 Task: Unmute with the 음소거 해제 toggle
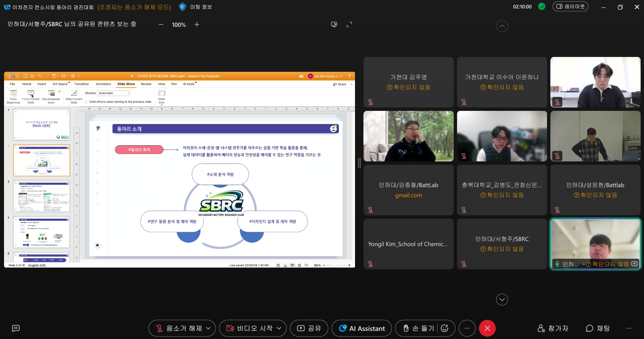pyautogui.click(x=178, y=328)
